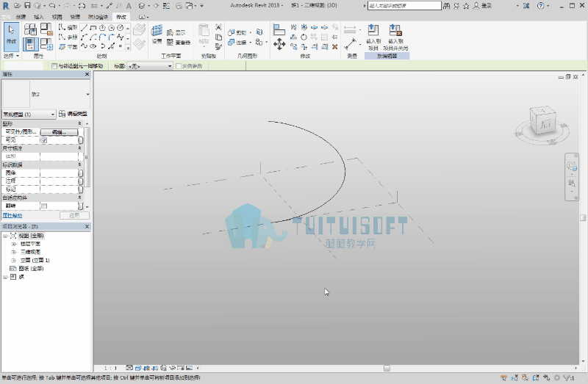Open the 文件 file tab
The image size is (588, 384).
click(x=6, y=17)
